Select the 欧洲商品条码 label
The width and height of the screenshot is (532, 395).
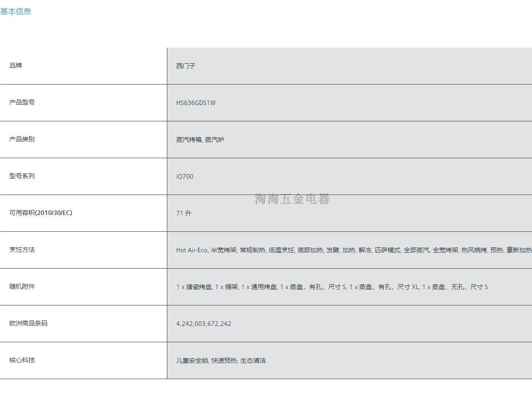pos(29,323)
